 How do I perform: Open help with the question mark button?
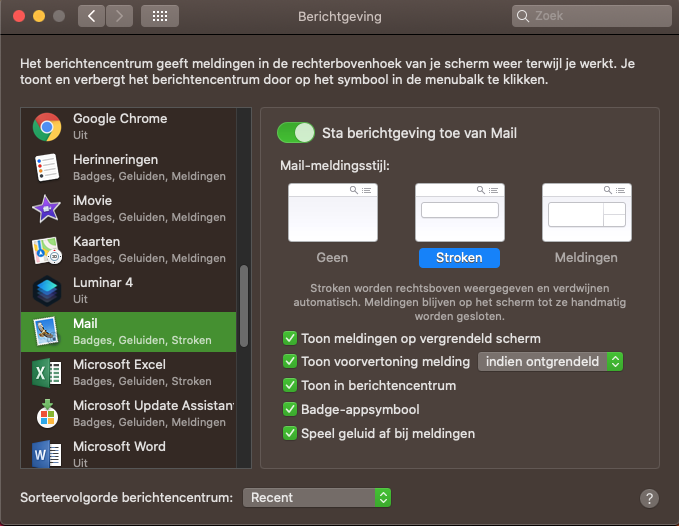[x=649, y=498]
